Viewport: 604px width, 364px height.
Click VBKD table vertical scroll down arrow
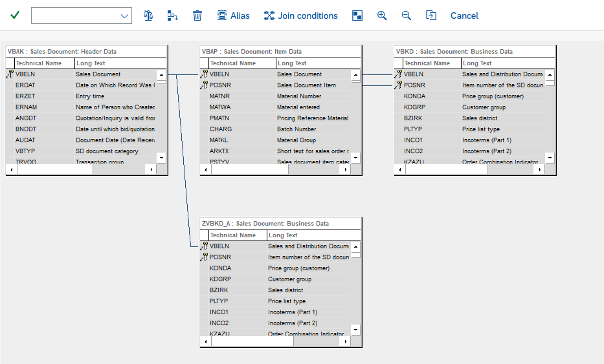[550, 157]
